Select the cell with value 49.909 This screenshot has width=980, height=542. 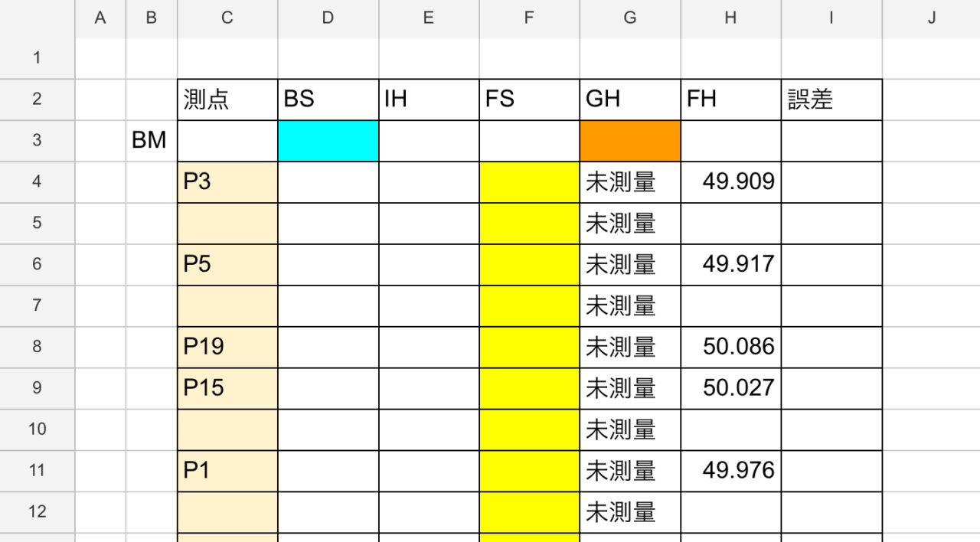[731, 182]
